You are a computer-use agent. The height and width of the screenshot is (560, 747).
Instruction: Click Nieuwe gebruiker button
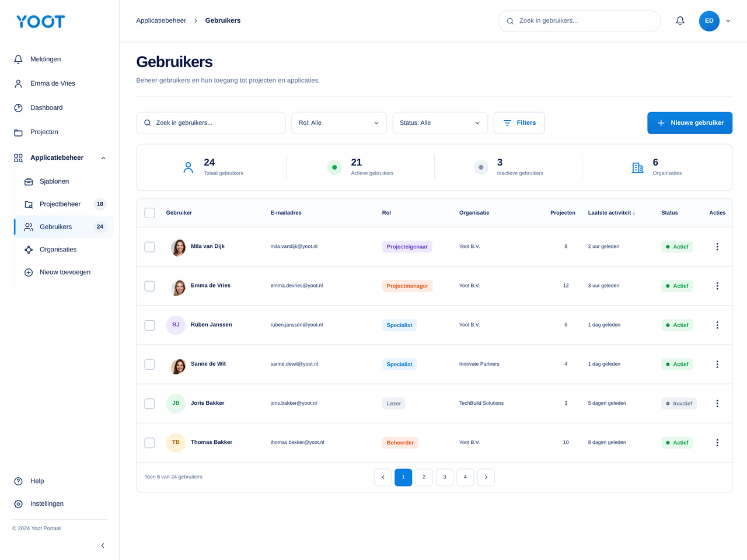pos(690,123)
